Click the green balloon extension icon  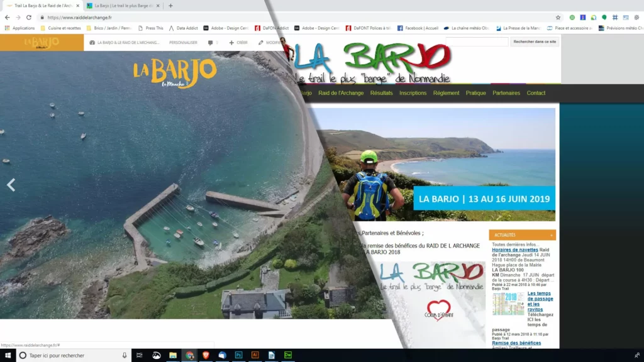pyautogui.click(x=604, y=18)
